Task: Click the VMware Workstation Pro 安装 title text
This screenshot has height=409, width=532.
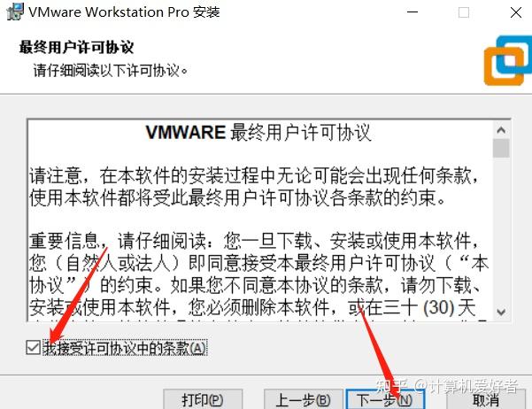Action: point(124,12)
